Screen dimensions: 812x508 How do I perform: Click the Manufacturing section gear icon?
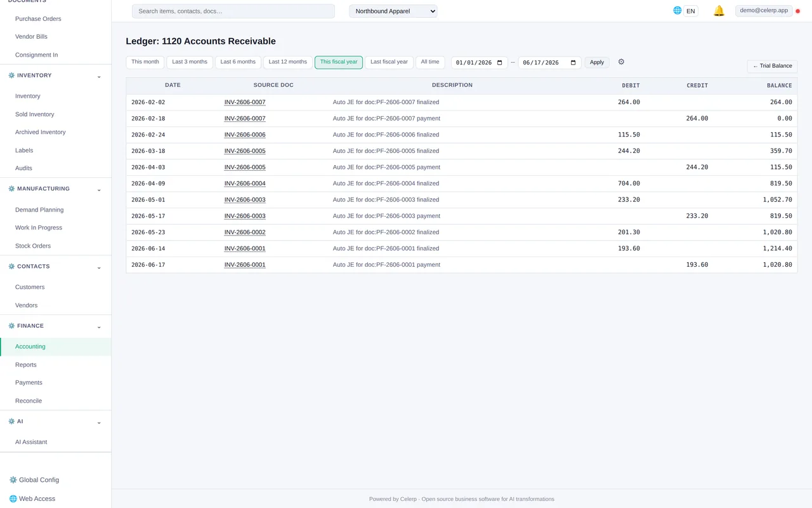pyautogui.click(x=11, y=189)
